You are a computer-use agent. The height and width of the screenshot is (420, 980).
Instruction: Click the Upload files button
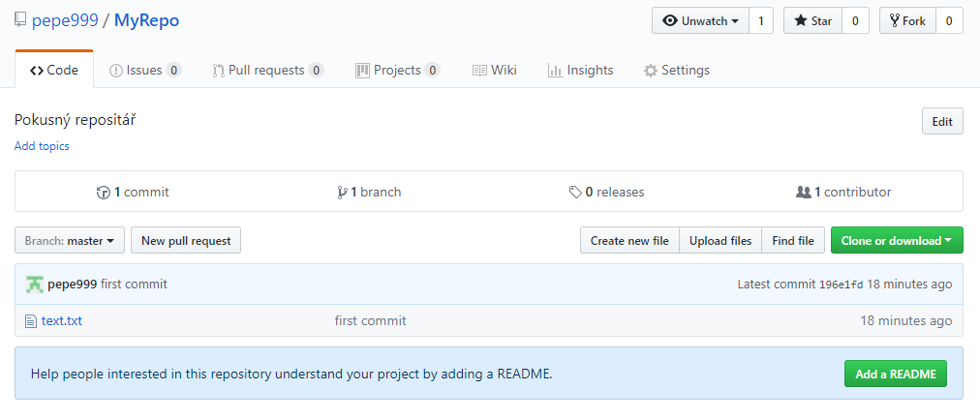coord(720,241)
